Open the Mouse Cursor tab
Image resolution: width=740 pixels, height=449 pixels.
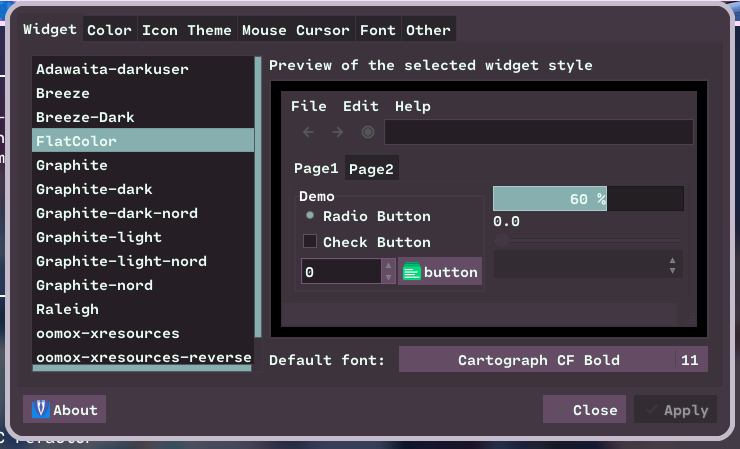[296, 30]
